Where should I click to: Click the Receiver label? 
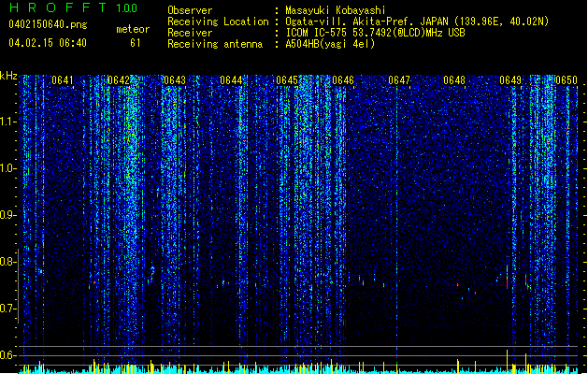coord(190,33)
